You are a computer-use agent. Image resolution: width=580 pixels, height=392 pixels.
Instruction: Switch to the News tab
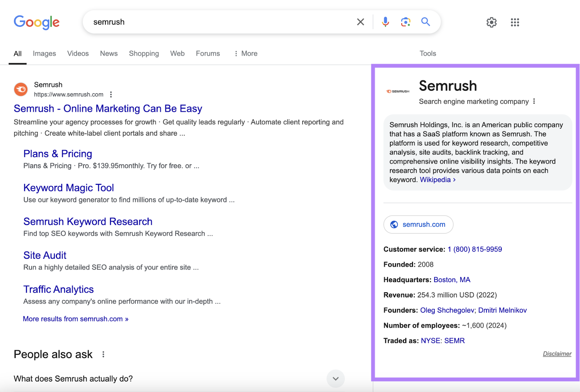(x=109, y=54)
